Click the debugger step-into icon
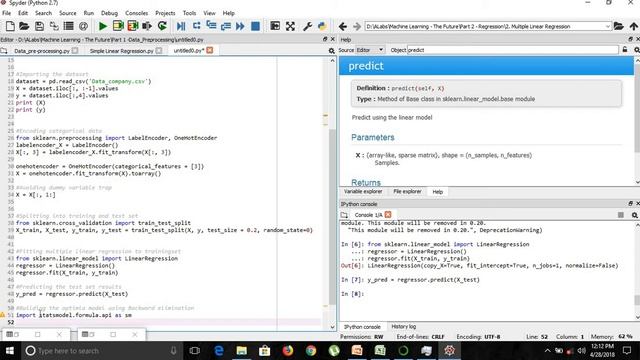640x360 pixels. point(211,26)
